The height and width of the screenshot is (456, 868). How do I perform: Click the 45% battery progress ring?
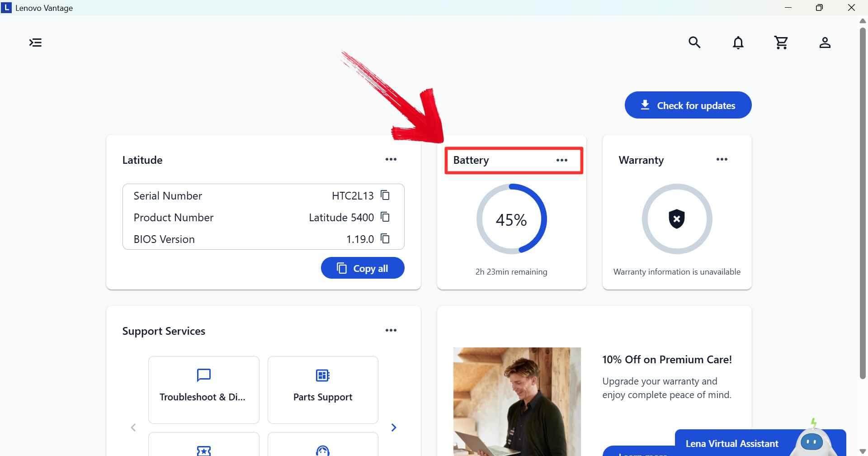tap(511, 219)
